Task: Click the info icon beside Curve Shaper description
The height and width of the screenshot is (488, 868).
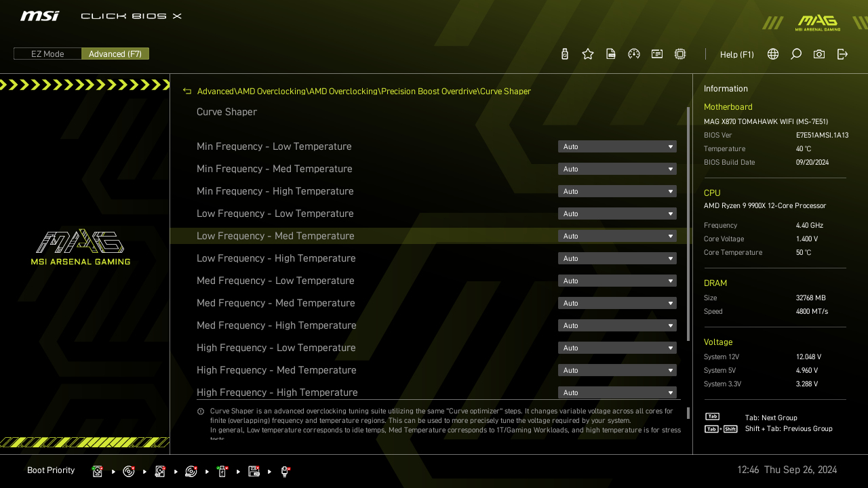Action: (x=201, y=411)
